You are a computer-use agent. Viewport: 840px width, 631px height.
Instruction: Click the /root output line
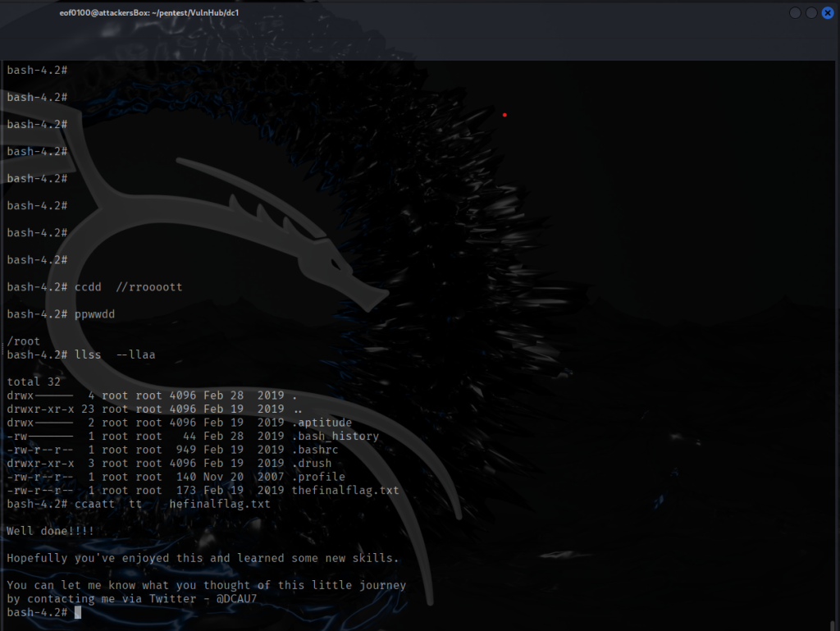24,341
